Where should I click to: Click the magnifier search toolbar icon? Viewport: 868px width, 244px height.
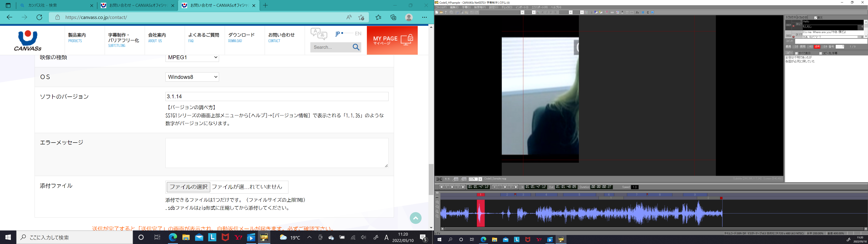tap(451, 12)
